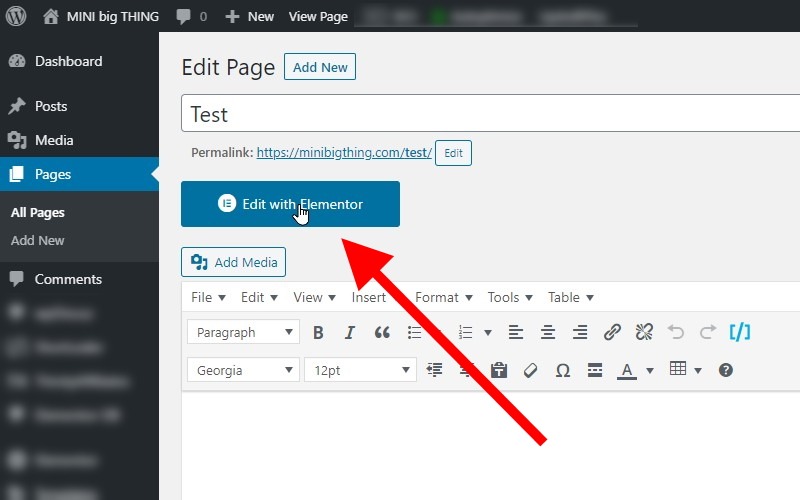Image resolution: width=800 pixels, height=500 pixels.
Task: Expand table options arrow
Action: pyautogui.click(x=698, y=370)
